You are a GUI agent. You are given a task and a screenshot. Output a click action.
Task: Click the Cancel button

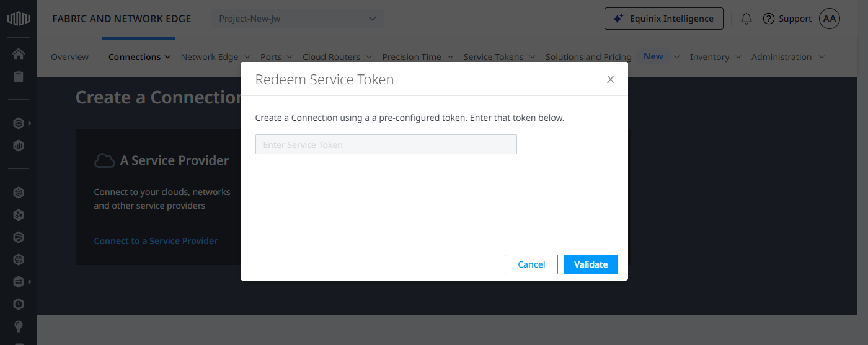click(x=531, y=264)
